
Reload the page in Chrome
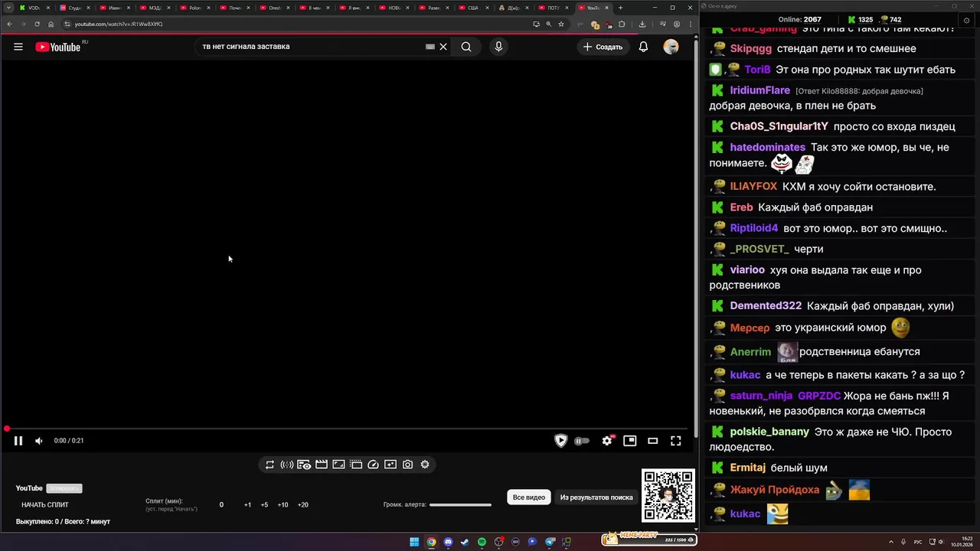point(37,24)
